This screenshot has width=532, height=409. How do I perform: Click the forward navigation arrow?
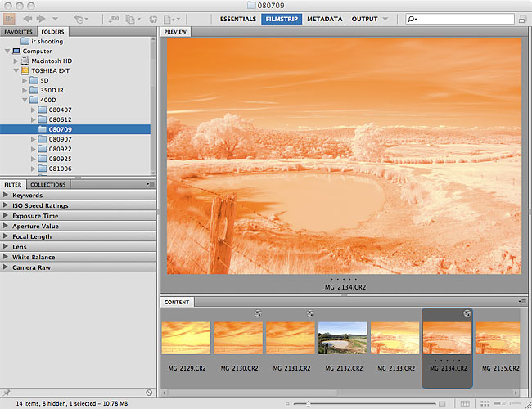pos(41,18)
